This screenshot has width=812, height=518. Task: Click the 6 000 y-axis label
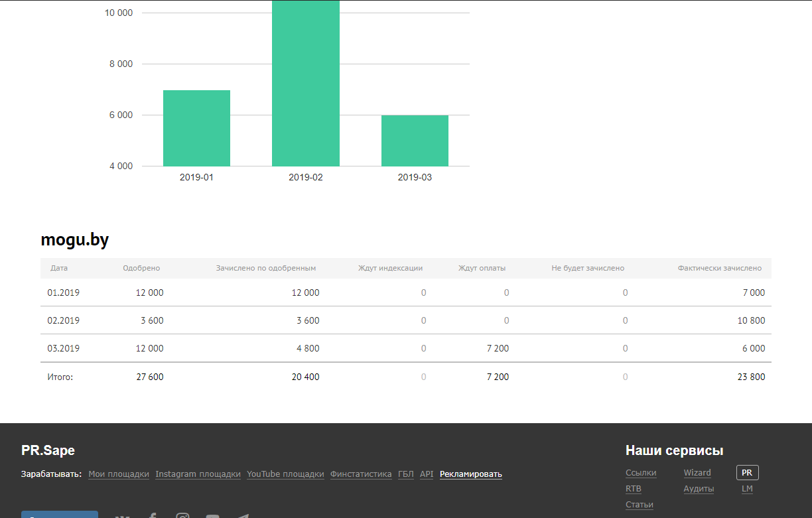121,115
